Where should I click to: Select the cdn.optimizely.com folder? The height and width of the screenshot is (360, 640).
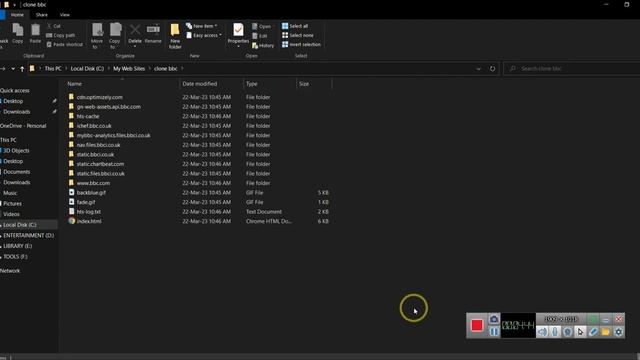[100, 97]
